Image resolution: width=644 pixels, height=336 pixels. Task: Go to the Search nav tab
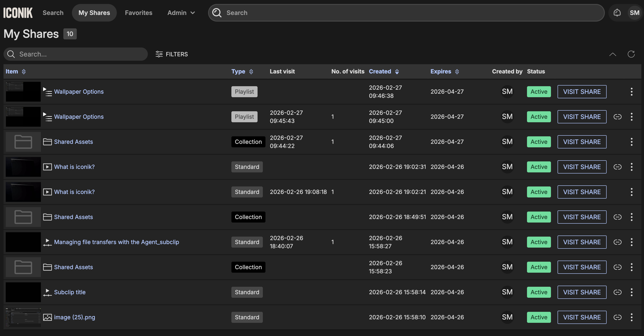pos(53,13)
